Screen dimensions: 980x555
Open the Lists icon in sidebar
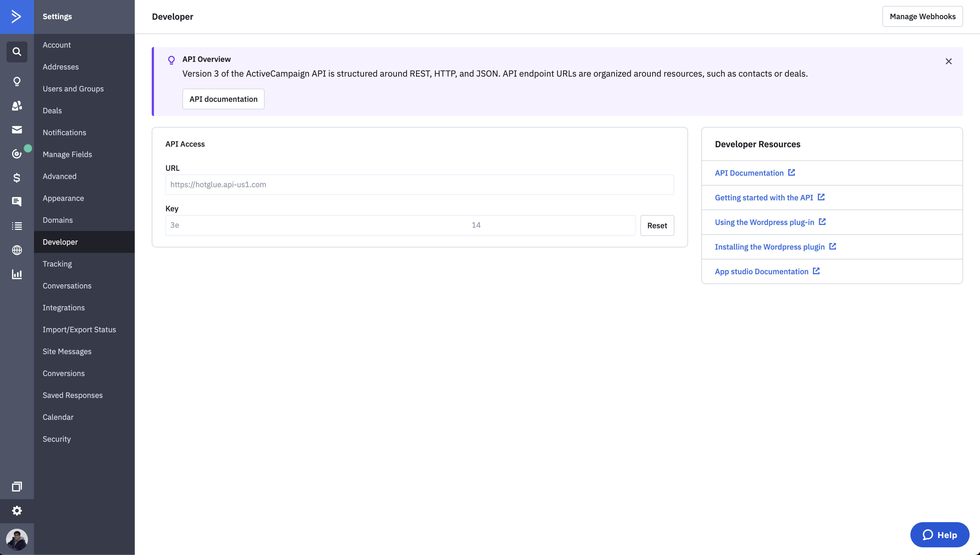point(17,226)
